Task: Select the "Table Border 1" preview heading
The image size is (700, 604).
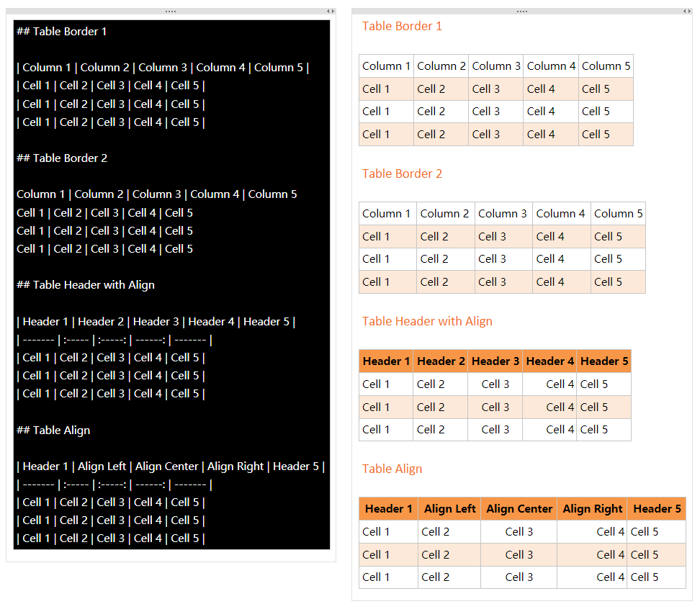Action: (x=402, y=26)
